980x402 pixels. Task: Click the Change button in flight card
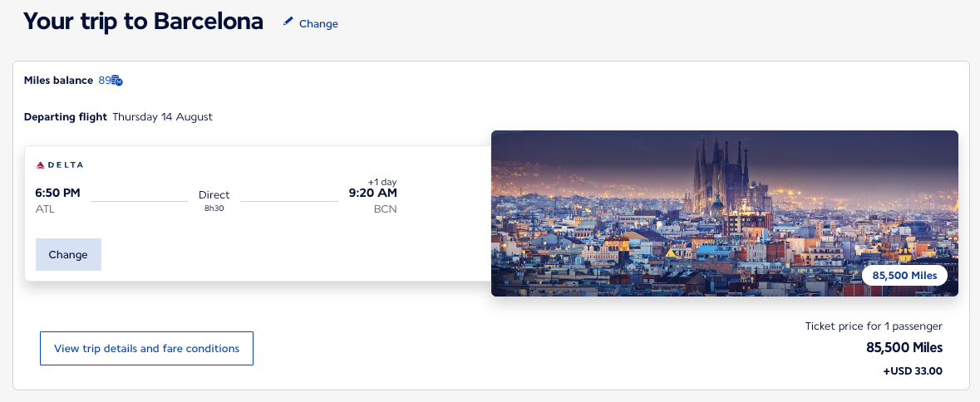[x=68, y=255]
